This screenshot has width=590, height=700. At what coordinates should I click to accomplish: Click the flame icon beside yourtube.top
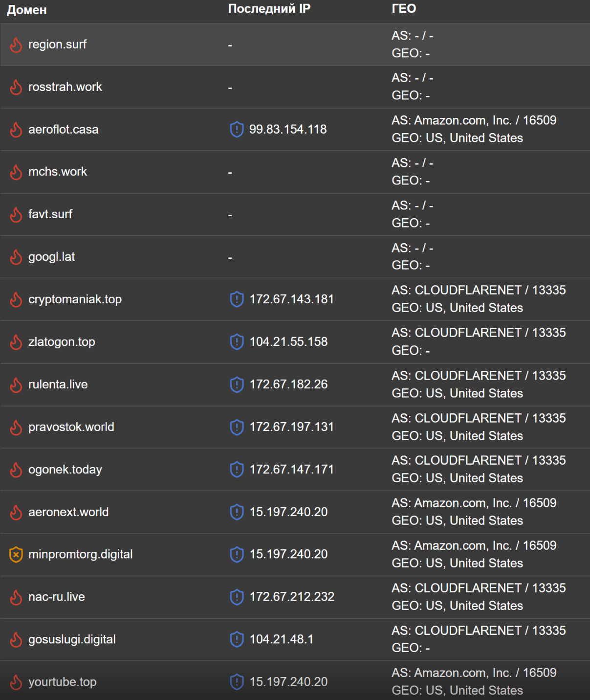tap(16, 682)
